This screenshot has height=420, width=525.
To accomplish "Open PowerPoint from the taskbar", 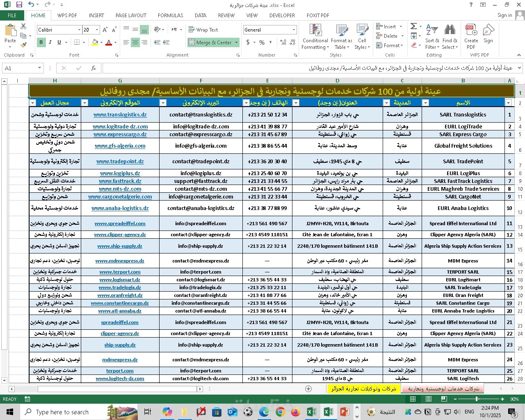I will click(x=344, y=412).
